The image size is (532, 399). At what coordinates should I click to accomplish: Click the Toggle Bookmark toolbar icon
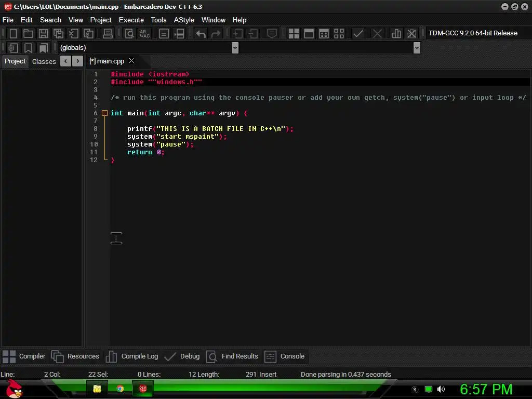(28, 48)
